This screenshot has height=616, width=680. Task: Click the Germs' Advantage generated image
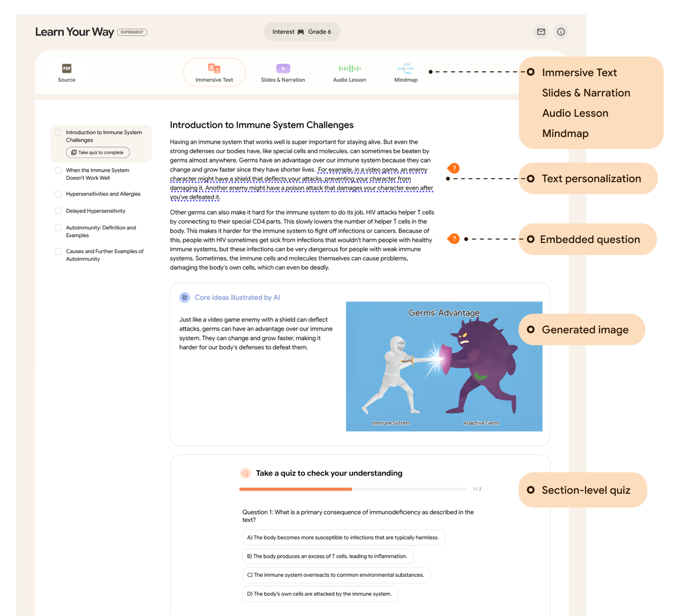click(444, 366)
